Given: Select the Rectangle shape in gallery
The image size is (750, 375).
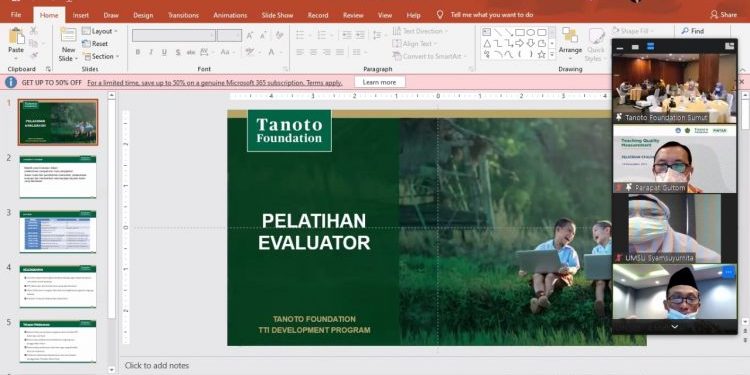Looking at the screenshot, I should (520, 33).
